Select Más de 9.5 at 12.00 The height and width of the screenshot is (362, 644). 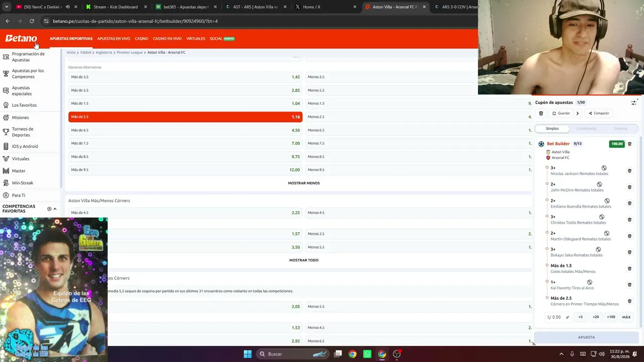point(185,170)
